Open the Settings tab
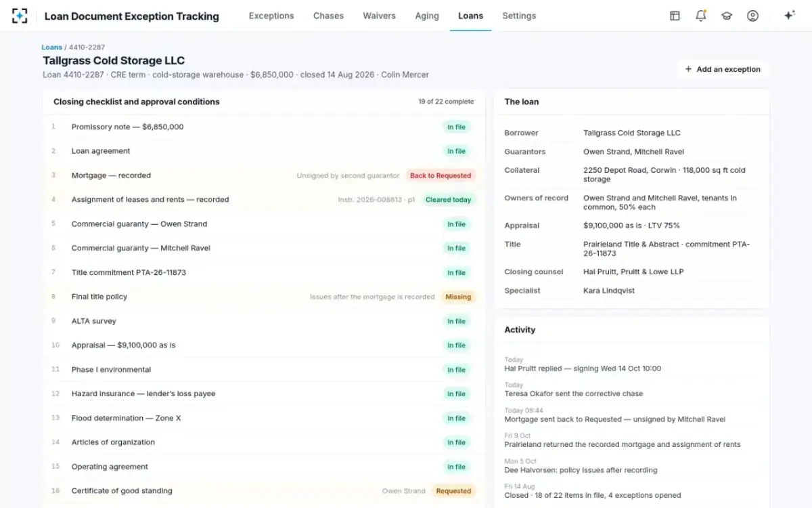This screenshot has height=508, width=812. pos(519,16)
